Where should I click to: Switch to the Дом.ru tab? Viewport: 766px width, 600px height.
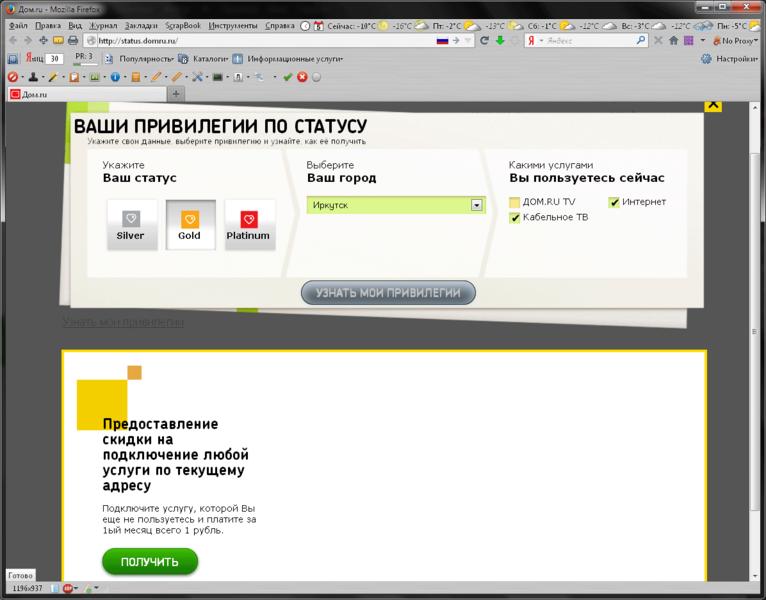tap(87, 94)
